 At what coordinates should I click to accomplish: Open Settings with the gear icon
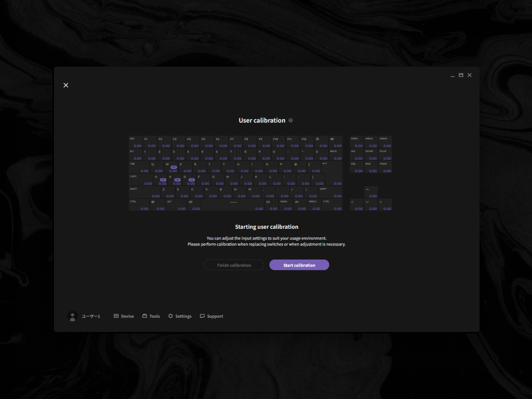coord(171,316)
